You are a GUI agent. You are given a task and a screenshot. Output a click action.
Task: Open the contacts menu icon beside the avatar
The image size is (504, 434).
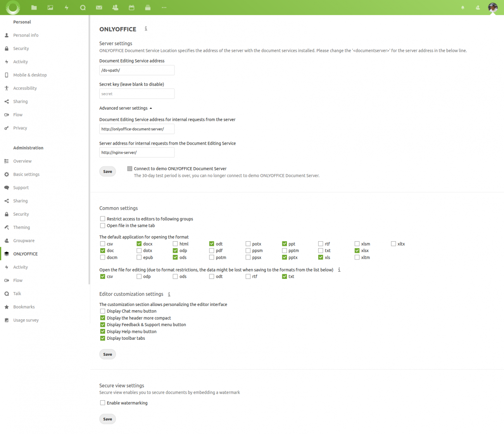click(478, 7)
